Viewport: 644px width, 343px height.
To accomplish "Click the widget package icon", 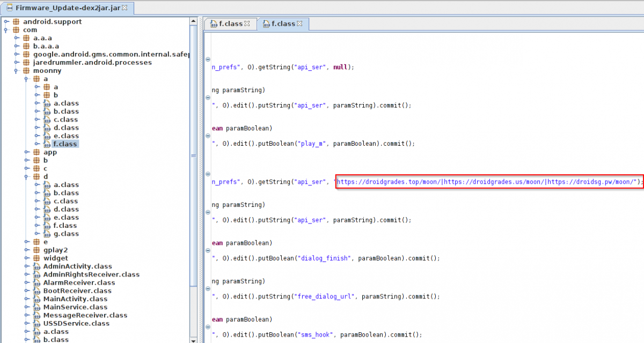I will point(37,258).
